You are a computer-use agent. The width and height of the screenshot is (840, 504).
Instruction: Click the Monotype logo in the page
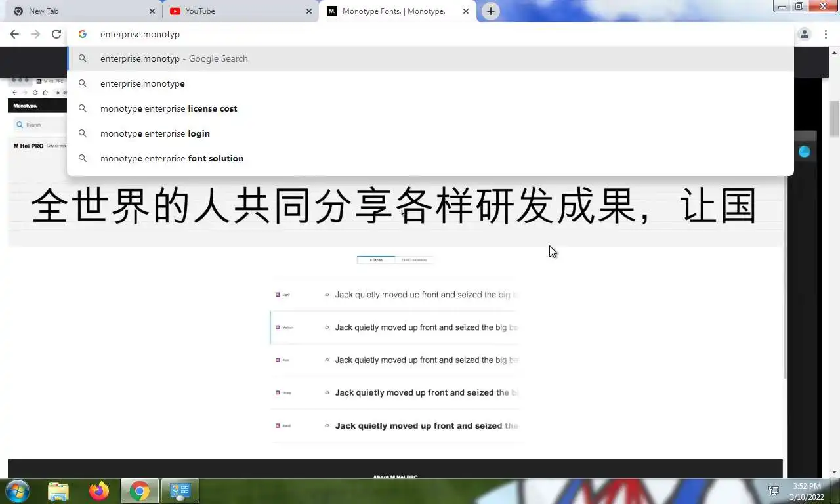[26, 106]
